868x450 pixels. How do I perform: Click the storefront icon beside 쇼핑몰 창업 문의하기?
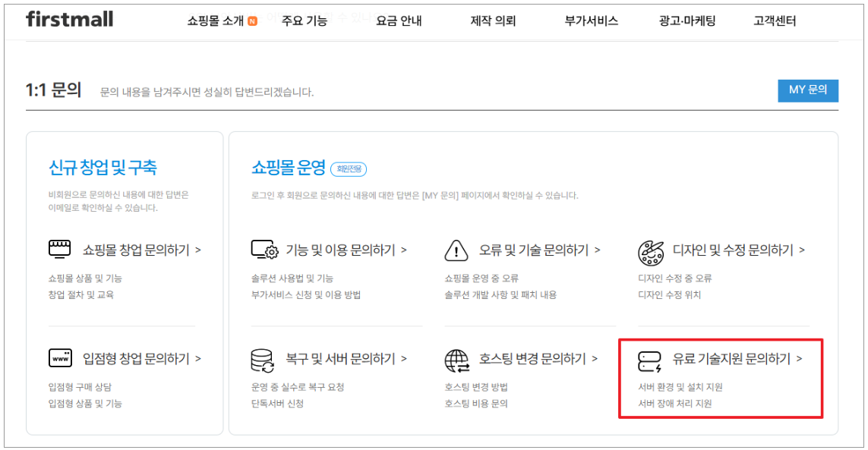(60, 250)
